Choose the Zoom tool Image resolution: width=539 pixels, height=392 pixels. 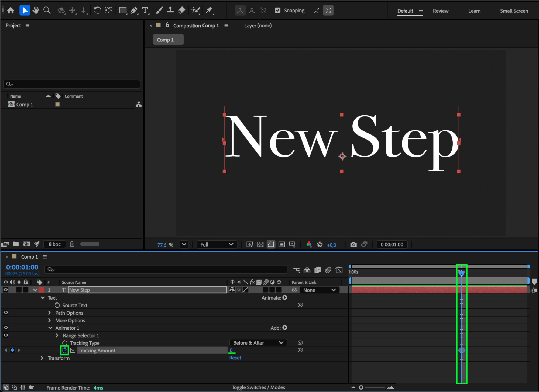(47, 11)
